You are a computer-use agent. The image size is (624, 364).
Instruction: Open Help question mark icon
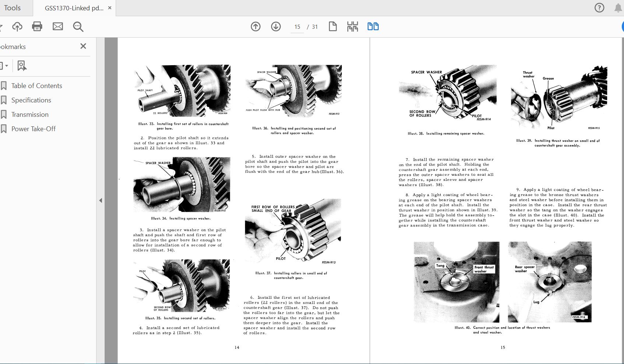pyautogui.click(x=599, y=8)
